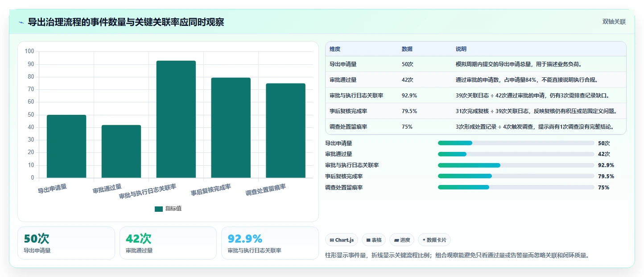The height and width of the screenshot is (277, 644).
Task: Click the footer note starting 柱形显示事件量
Action: 458,256
